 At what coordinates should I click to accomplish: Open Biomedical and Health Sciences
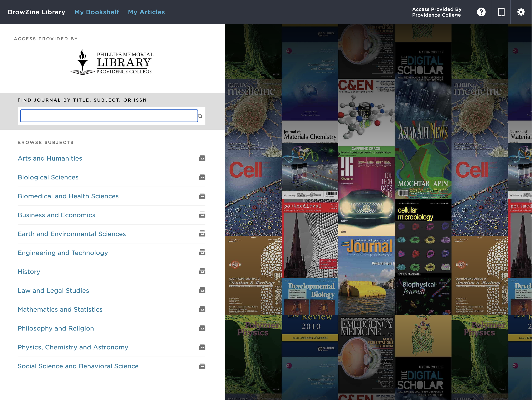point(68,196)
